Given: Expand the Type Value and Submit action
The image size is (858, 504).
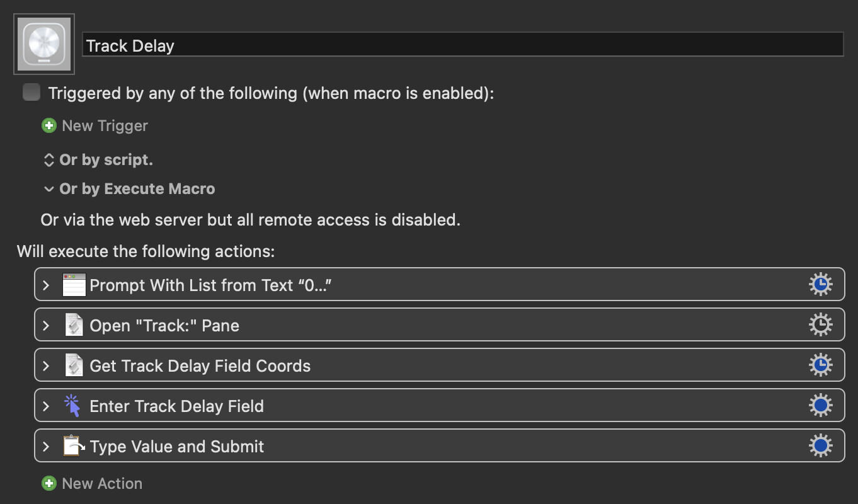Looking at the screenshot, I should [x=46, y=447].
